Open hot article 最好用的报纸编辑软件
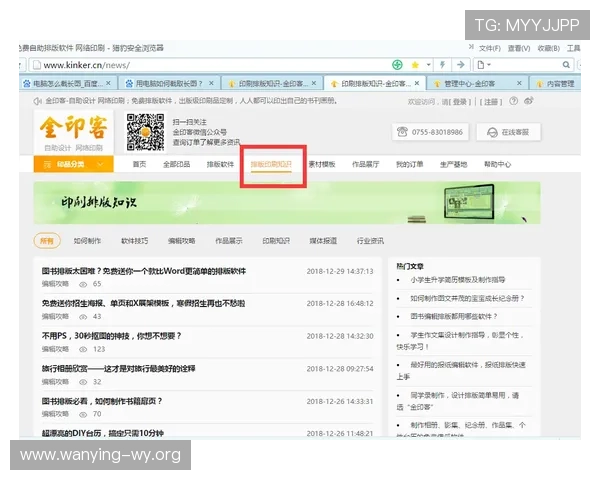600x480 pixels. [461, 371]
